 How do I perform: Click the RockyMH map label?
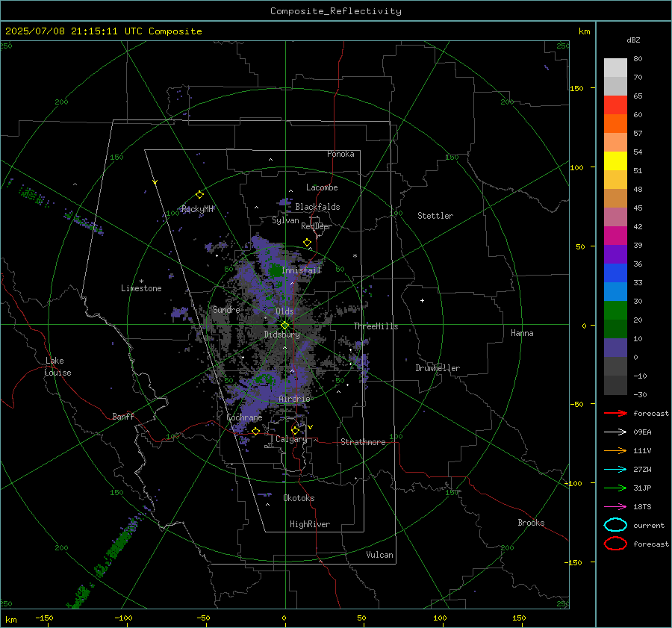[x=197, y=209]
